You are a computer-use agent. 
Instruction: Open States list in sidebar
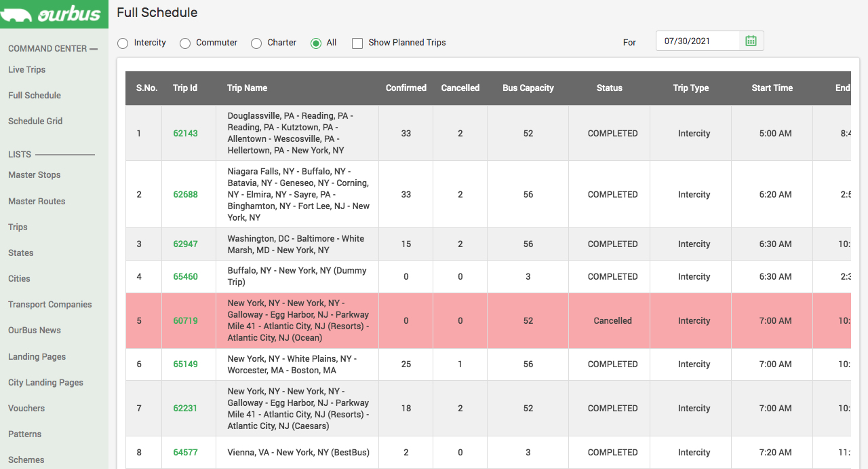pos(21,252)
